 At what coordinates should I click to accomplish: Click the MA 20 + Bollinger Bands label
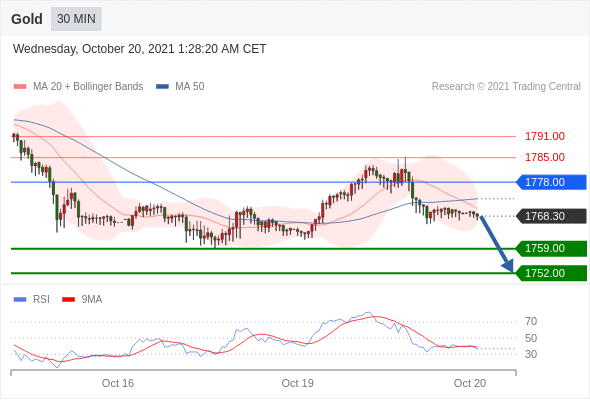pos(88,87)
